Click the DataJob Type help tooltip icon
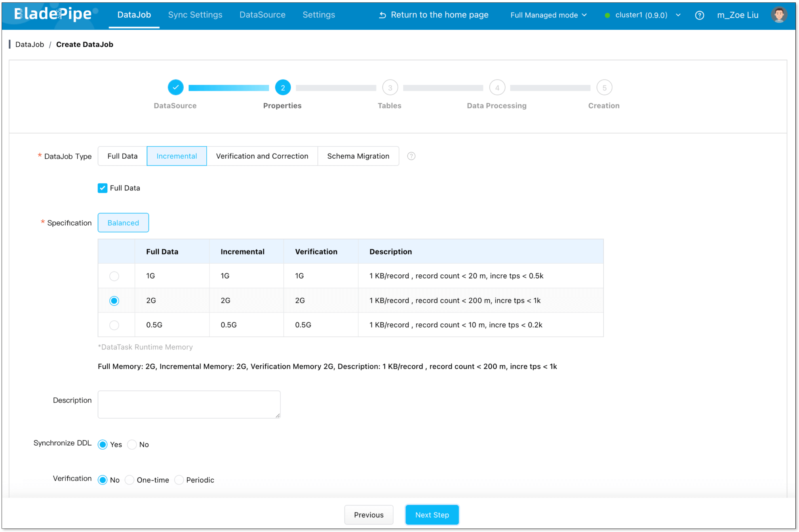The height and width of the screenshot is (532, 799). 411,156
